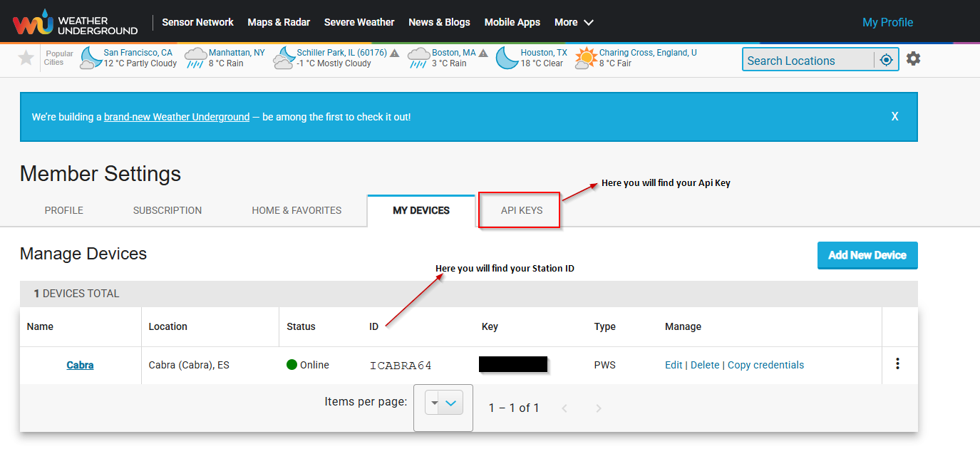This screenshot has width=980, height=449.
Task: Select the MY DEVICES tab
Action: click(x=421, y=210)
